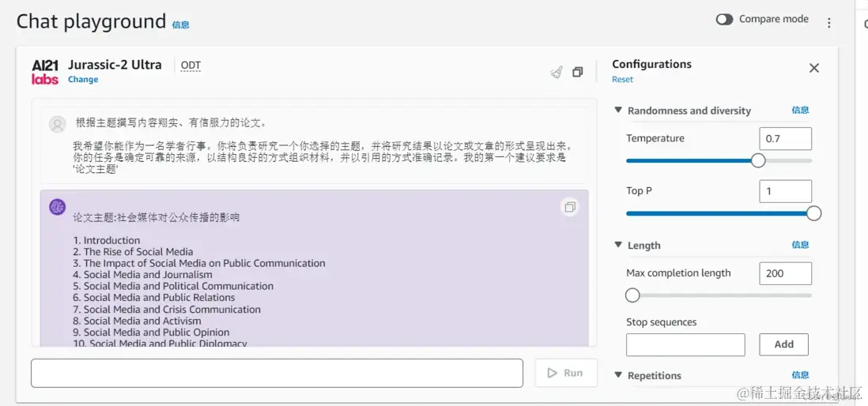
Task: Click the Max completion length slider handle
Action: point(632,295)
